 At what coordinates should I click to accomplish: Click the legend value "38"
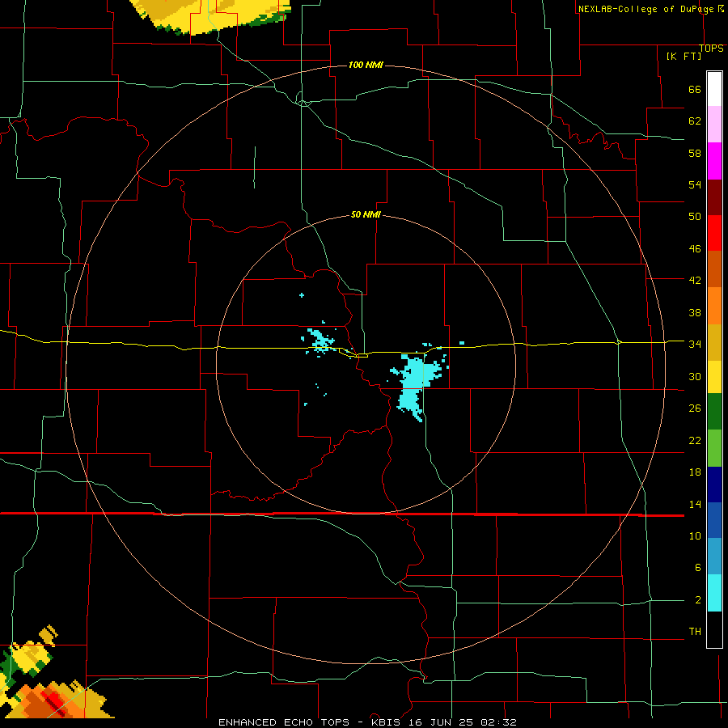tap(695, 312)
